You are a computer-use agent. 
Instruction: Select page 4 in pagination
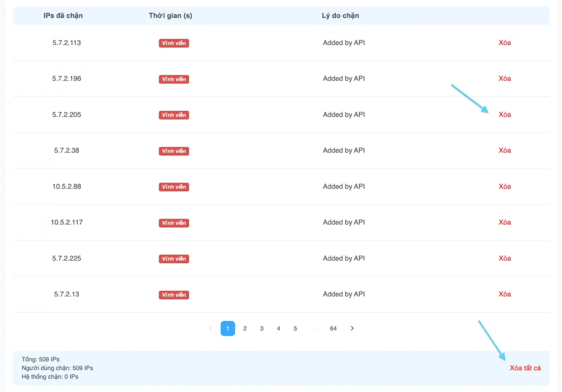pos(278,328)
